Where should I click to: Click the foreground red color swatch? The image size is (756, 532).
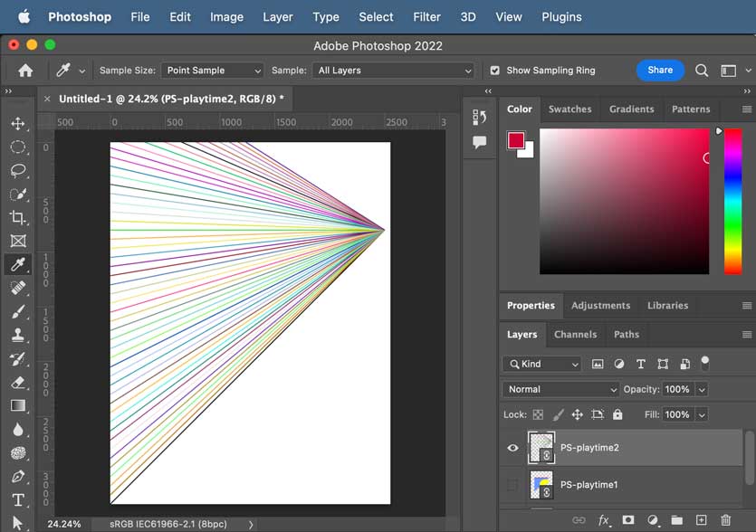coord(516,141)
